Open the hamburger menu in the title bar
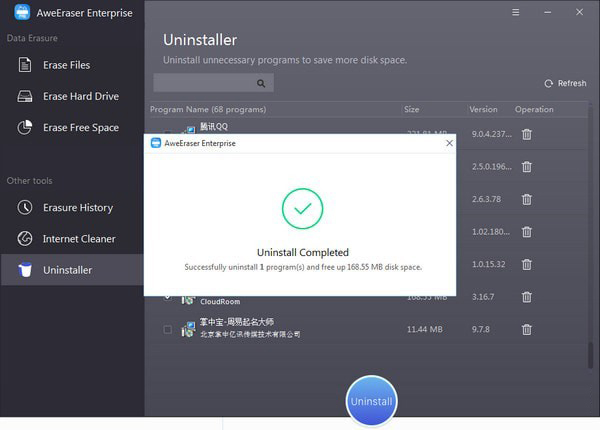The height and width of the screenshot is (430, 600). (516, 12)
